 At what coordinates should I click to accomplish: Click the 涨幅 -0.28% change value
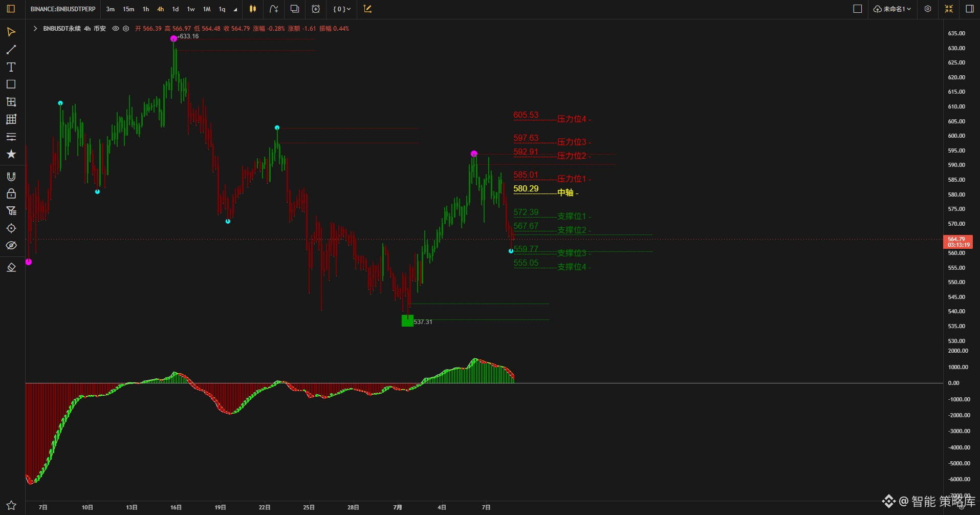[x=269, y=29]
